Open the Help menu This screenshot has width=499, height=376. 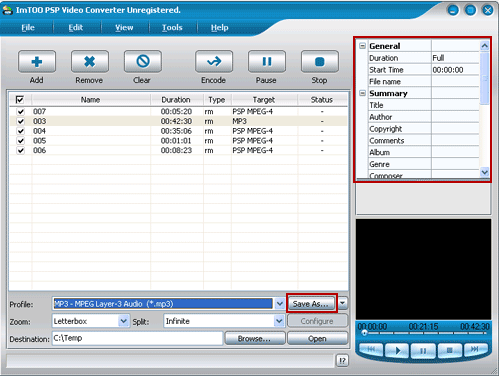coord(219,28)
